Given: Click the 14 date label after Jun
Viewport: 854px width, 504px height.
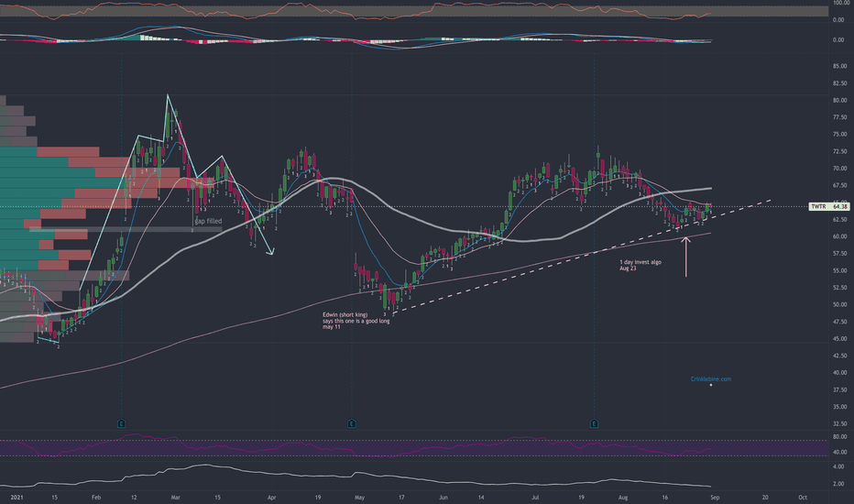Looking at the screenshot, I should click(481, 498).
